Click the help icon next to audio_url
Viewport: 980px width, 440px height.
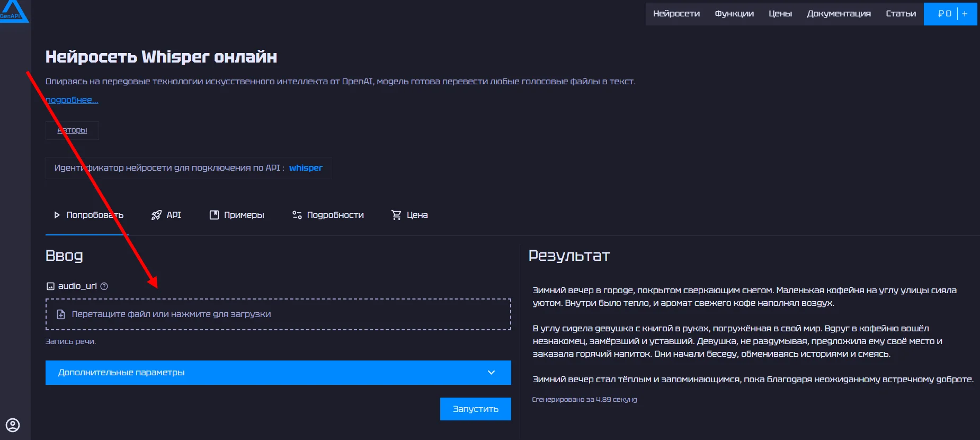tap(104, 286)
